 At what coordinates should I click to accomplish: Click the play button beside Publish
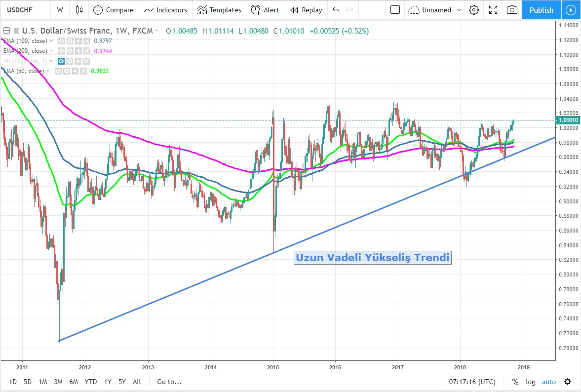571,10
